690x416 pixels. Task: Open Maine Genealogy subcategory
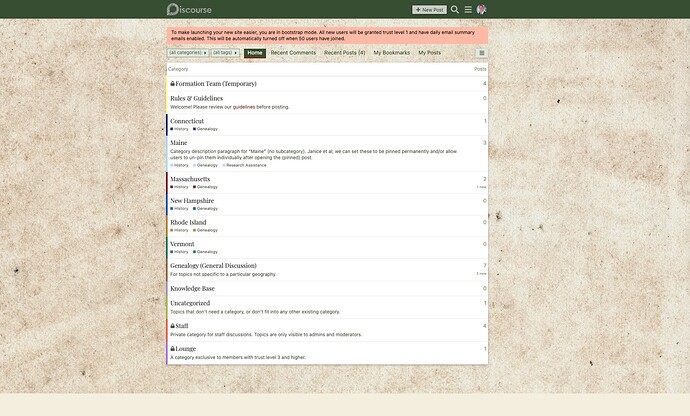206,166
